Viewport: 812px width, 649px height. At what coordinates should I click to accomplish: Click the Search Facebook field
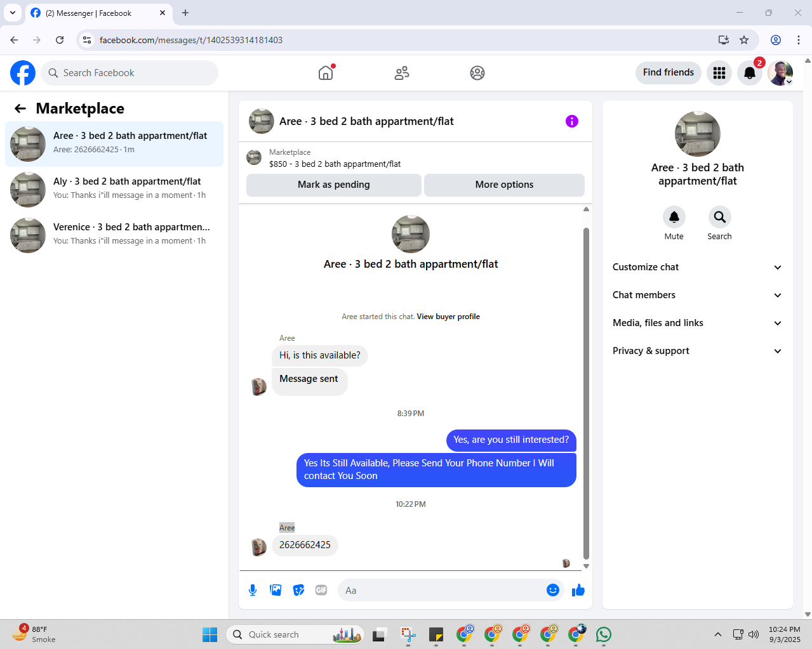[130, 73]
